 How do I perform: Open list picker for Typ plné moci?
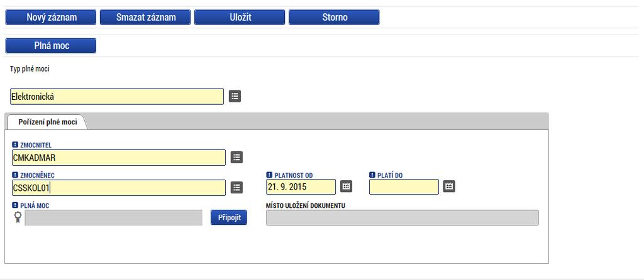[x=235, y=96]
